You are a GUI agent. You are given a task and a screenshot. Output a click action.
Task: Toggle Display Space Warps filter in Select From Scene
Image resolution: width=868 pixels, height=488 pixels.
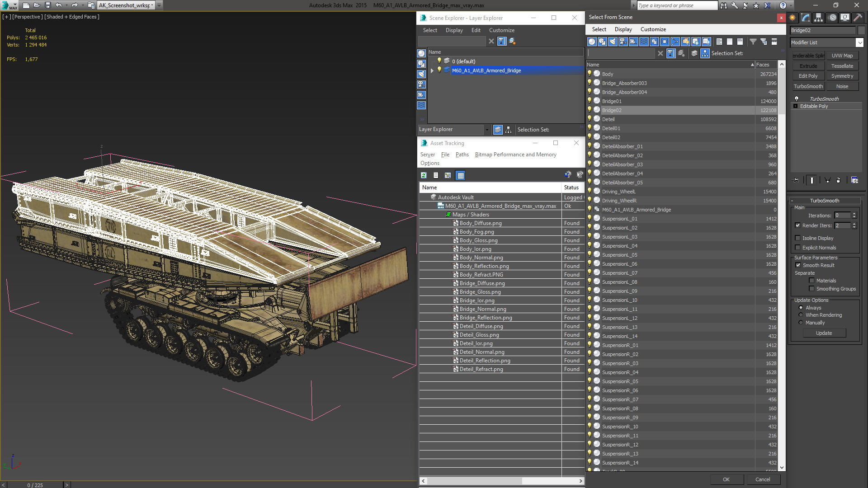coord(644,42)
